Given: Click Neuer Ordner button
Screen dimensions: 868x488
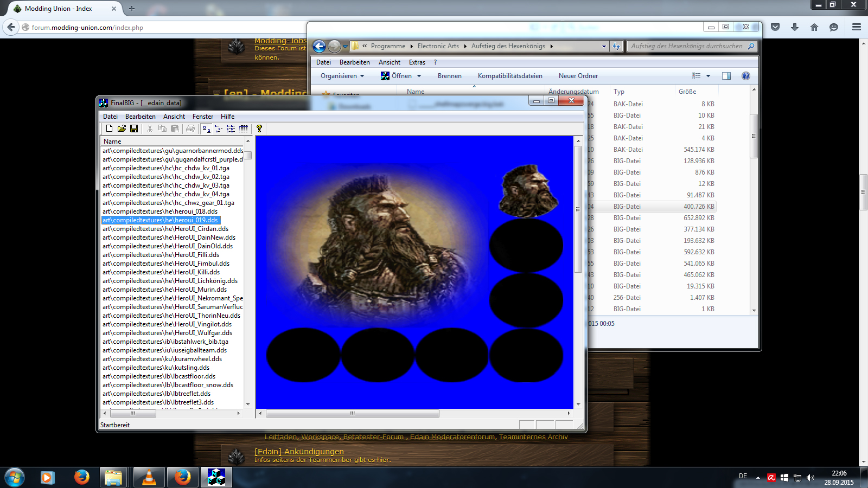Looking at the screenshot, I should 578,76.
